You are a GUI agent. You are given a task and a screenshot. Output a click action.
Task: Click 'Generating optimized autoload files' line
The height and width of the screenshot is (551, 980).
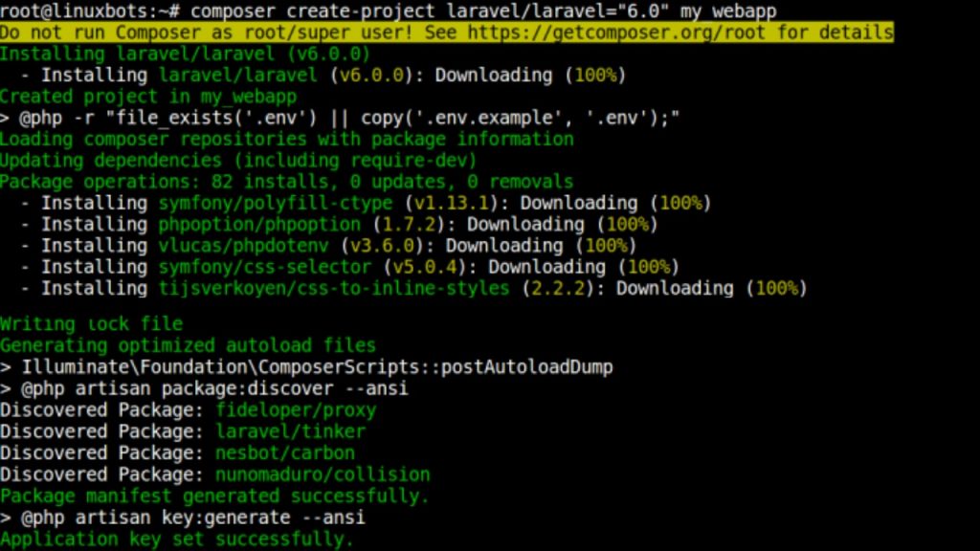[x=188, y=345]
